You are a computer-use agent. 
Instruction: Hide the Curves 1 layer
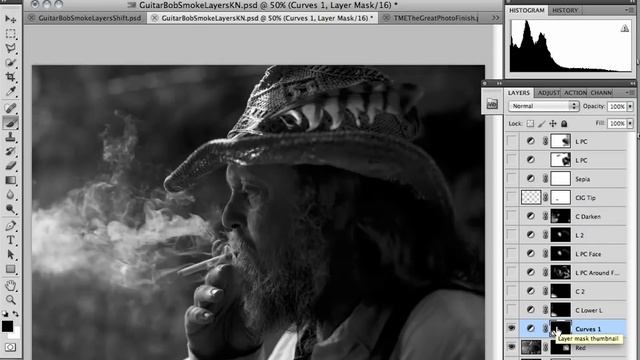[x=511, y=329]
